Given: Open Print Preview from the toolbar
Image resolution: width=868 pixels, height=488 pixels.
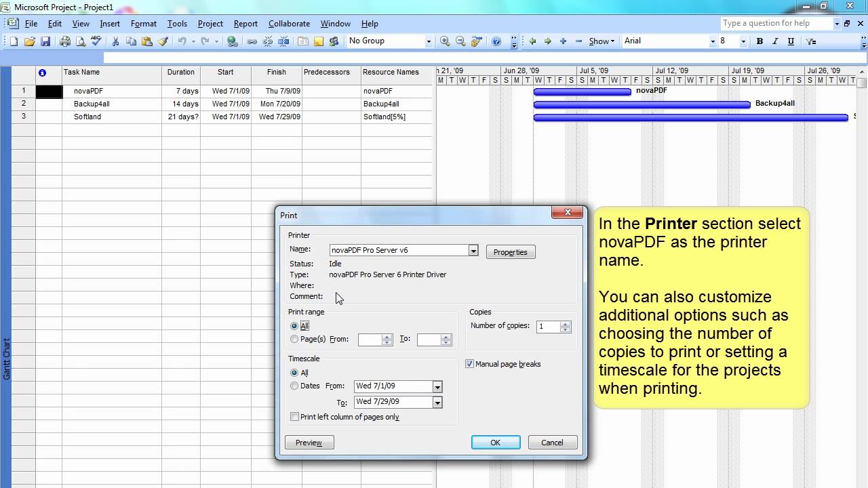Looking at the screenshot, I should pyautogui.click(x=81, y=41).
